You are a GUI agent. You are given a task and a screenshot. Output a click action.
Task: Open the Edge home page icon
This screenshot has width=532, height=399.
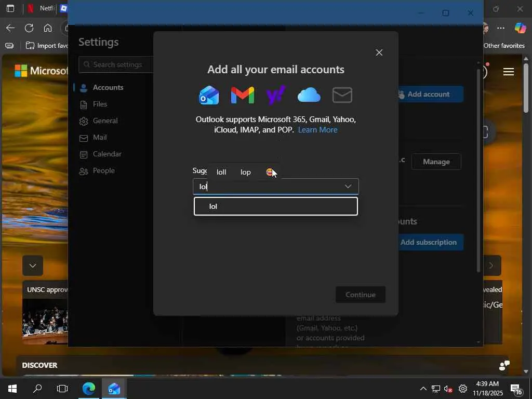(x=48, y=28)
